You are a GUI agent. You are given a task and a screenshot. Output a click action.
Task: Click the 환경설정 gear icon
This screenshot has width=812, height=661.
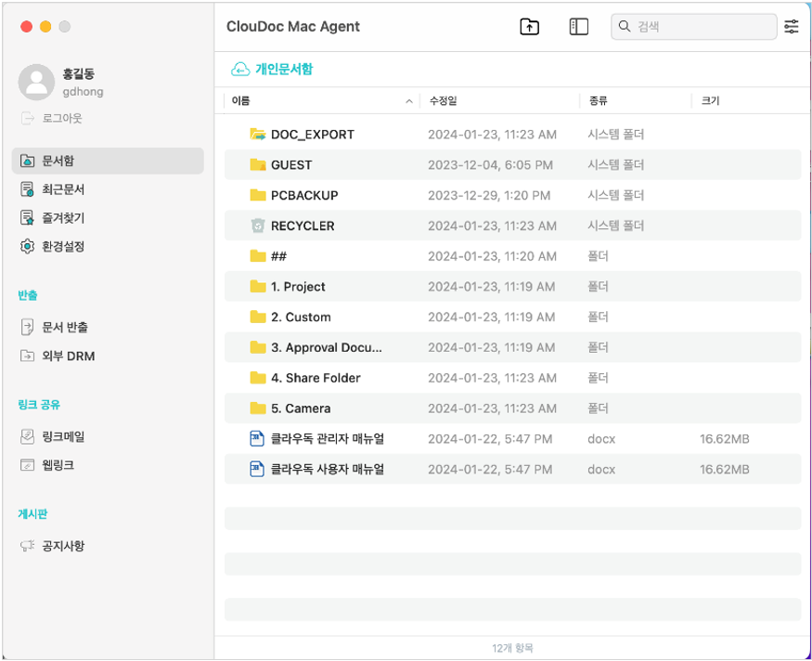click(x=27, y=246)
